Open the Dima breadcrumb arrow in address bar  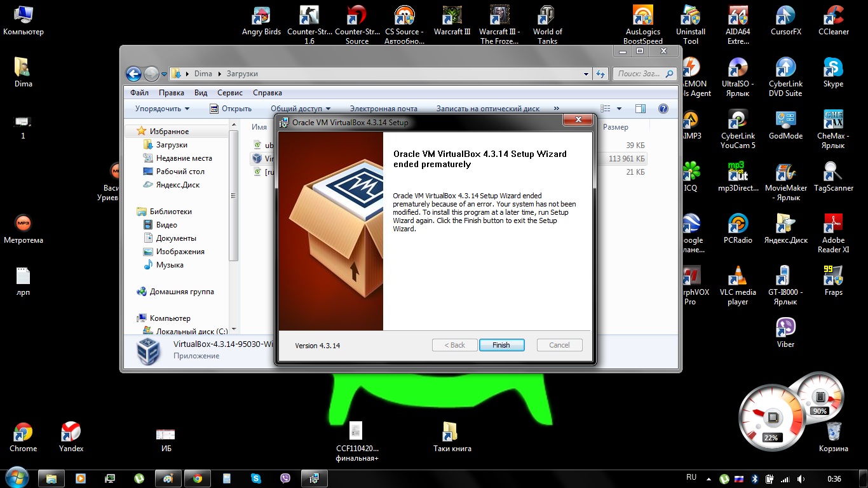[219, 74]
